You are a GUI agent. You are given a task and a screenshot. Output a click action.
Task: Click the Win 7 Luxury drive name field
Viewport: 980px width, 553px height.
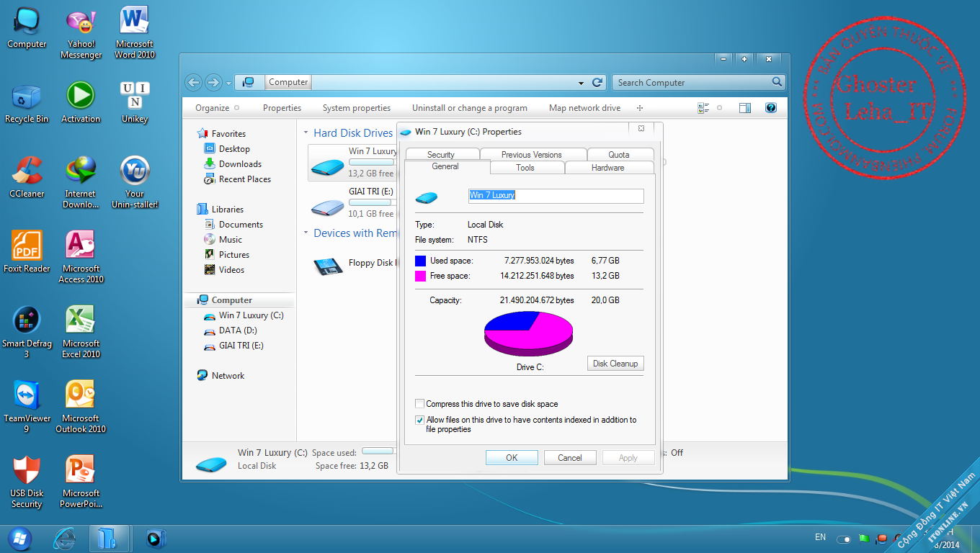tap(556, 195)
